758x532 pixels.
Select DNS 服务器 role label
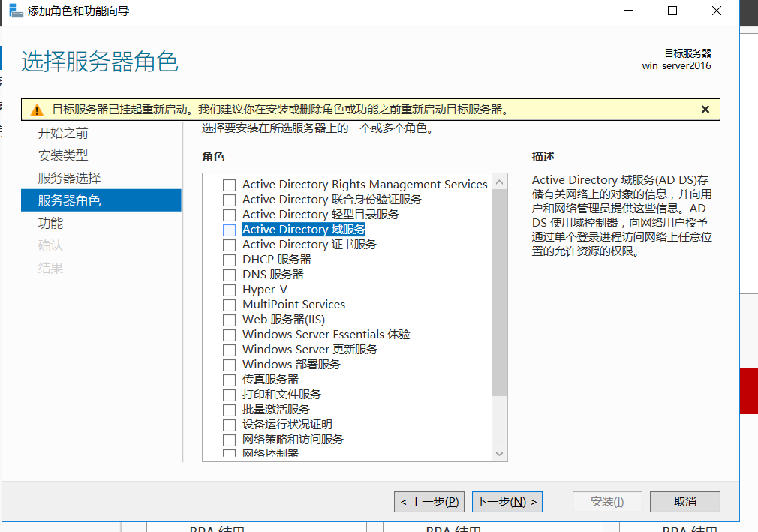273,275
